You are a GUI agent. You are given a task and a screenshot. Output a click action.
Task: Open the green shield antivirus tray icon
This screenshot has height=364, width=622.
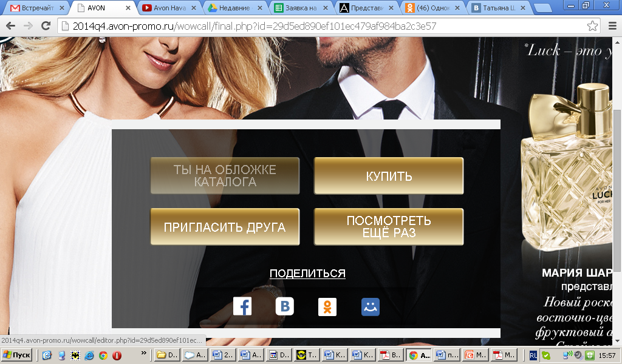[590, 356]
